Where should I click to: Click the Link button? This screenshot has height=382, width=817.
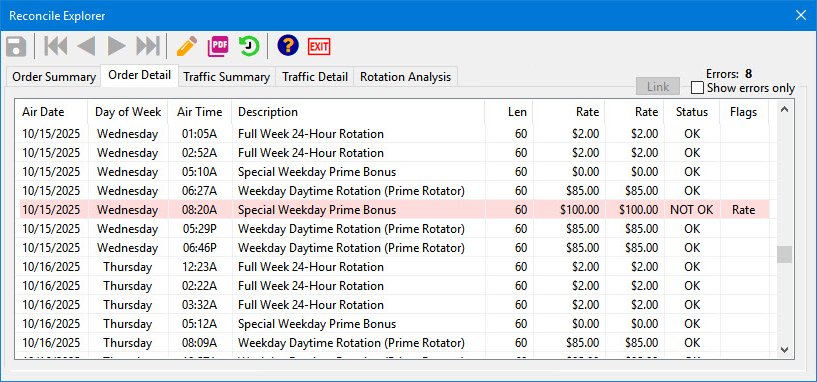click(658, 87)
